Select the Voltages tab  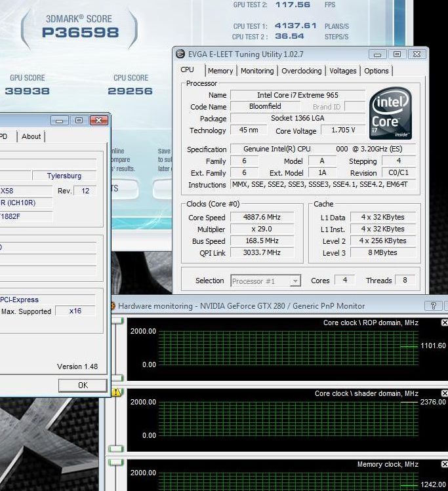coord(343,71)
